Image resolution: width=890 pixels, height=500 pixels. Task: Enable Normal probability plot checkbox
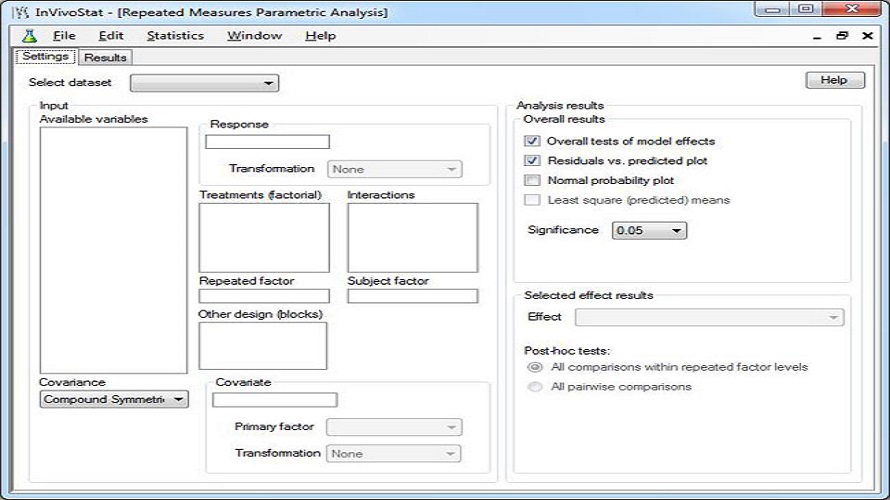coord(532,180)
